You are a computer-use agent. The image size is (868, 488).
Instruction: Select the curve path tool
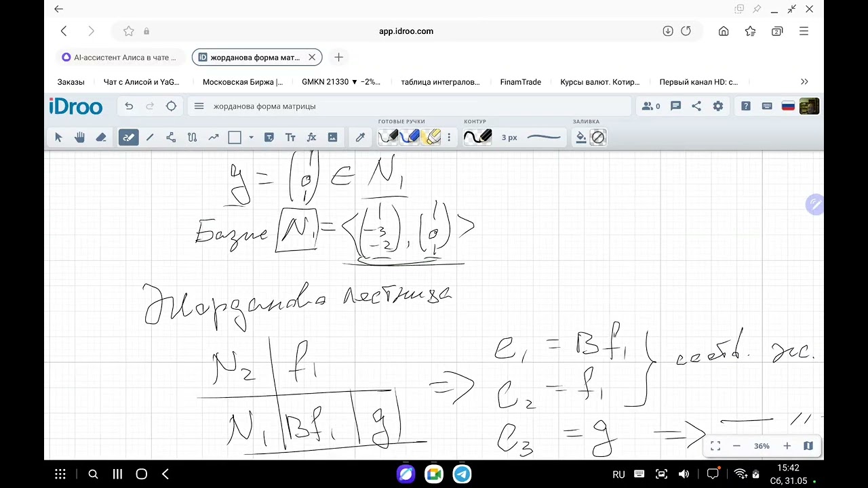[192, 138]
